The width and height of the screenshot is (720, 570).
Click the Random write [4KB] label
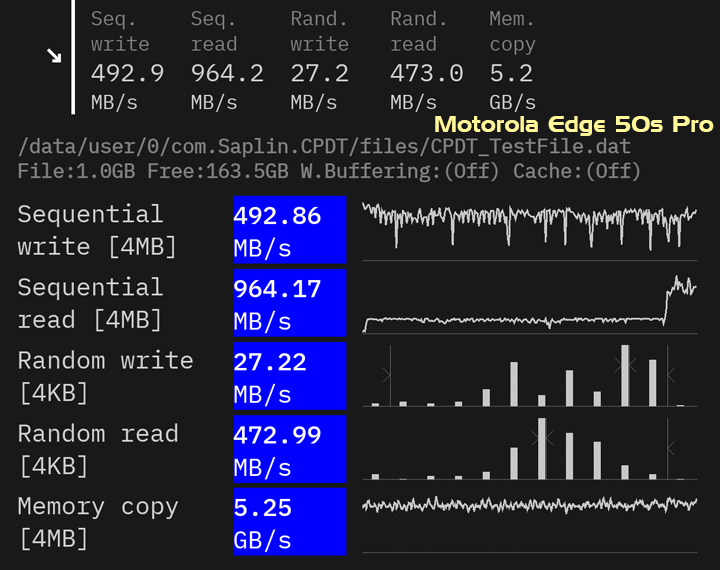tap(106, 376)
